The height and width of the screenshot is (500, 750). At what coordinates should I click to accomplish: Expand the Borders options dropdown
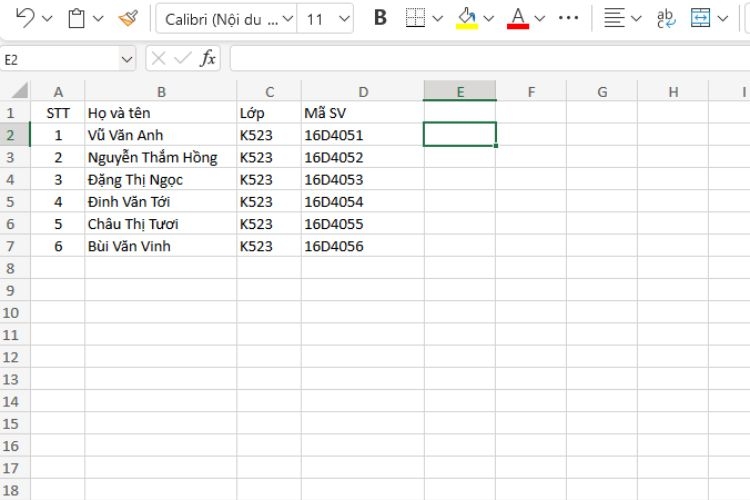point(437,19)
